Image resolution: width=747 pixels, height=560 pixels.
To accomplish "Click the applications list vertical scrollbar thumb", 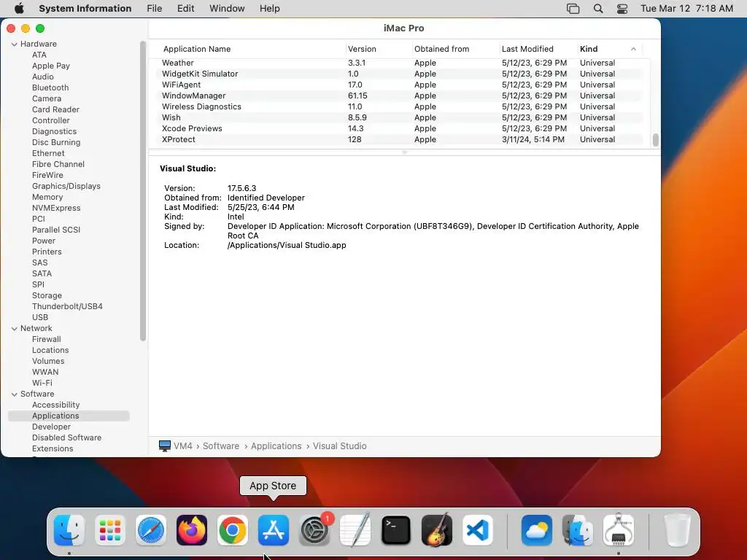I will (656, 140).
